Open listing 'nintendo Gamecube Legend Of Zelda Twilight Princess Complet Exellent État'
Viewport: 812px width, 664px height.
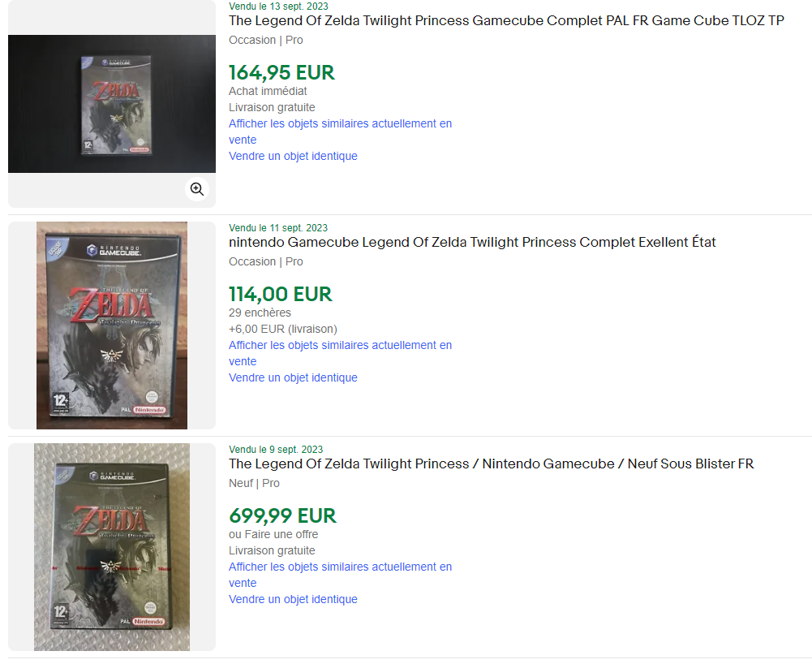[472, 242]
